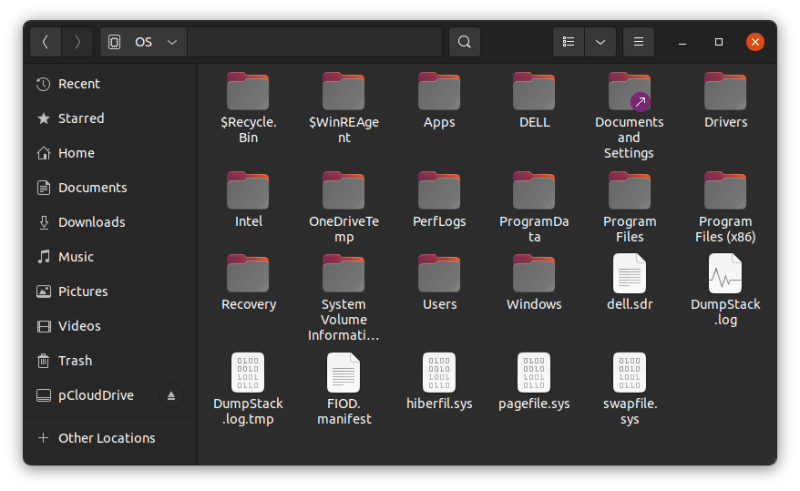Open Downloads in the sidebar
This screenshot has width=800, height=491.
(110, 223)
